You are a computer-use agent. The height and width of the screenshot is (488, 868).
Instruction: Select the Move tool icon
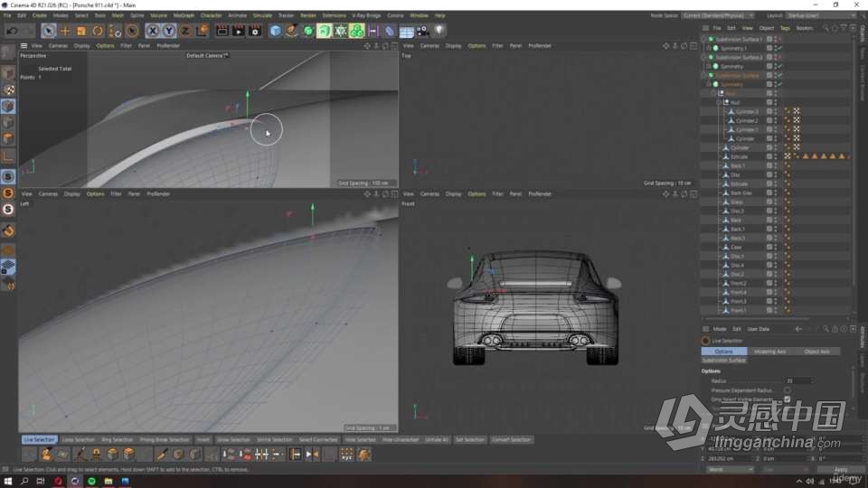65,31
